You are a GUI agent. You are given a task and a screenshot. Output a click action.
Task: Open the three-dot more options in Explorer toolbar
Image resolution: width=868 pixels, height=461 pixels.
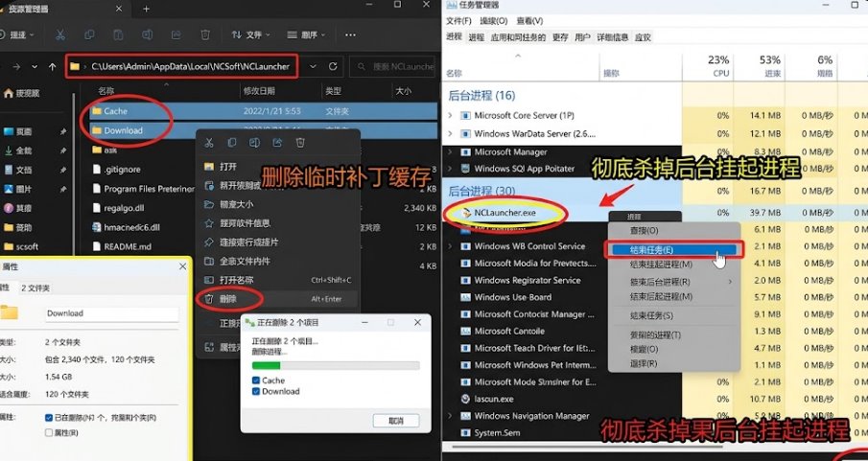tap(350, 35)
